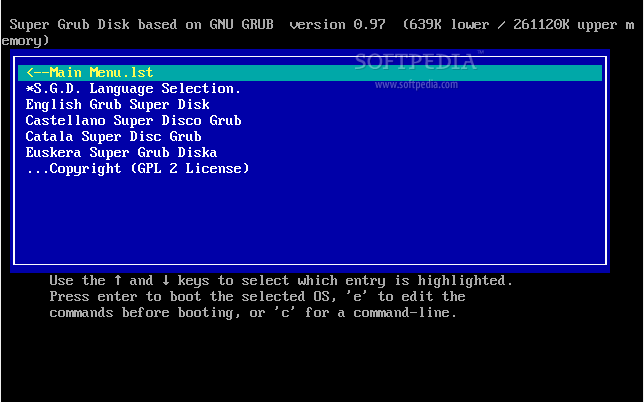The width and height of the screenshot is (644, 402).
Task: Click the back arrow before Main Menu.lst
Action: (x=37, y=72)
